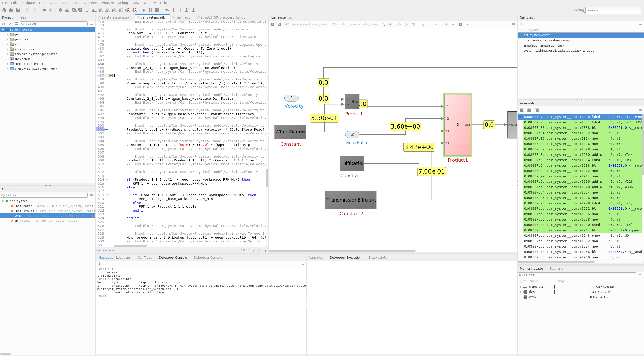Screen dimensions: 644x356
Task: Click MDL goto parent subsystem
Action: coord(306,24)
